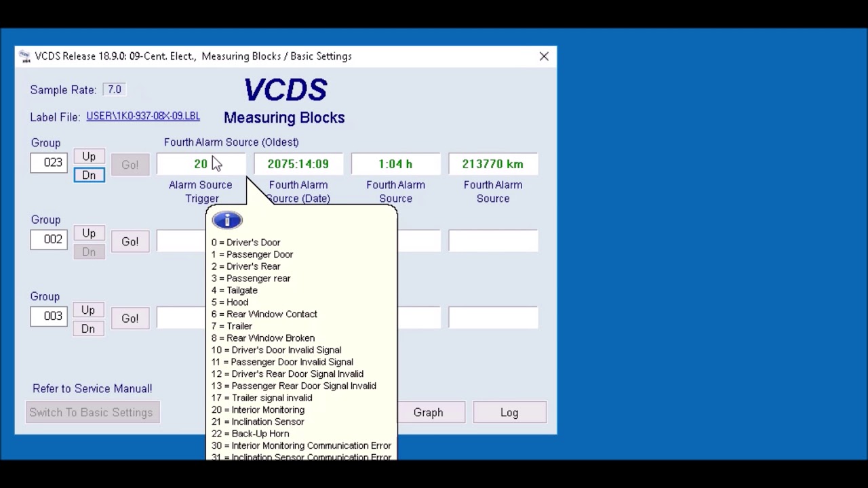Click tooltip line 30 = Interior Monitoring Communication Error
The image size is (868, 488).
(301, 445)
